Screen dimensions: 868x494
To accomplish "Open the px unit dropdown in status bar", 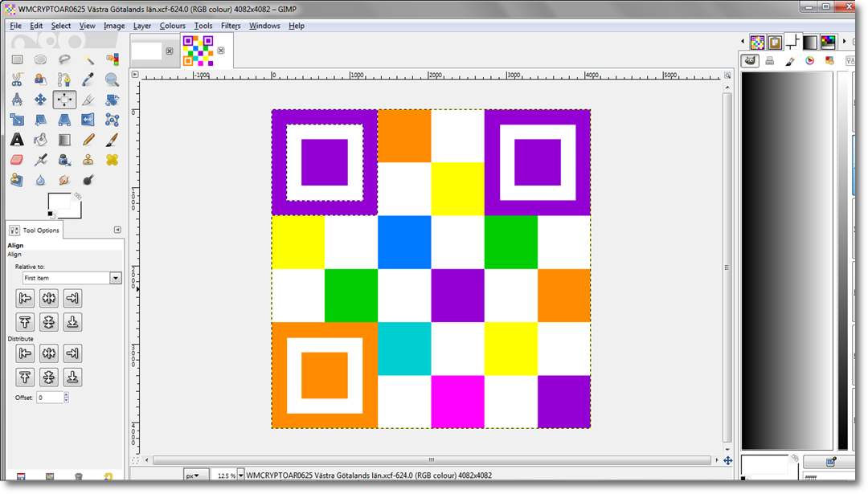I will (x=196, y=476).
